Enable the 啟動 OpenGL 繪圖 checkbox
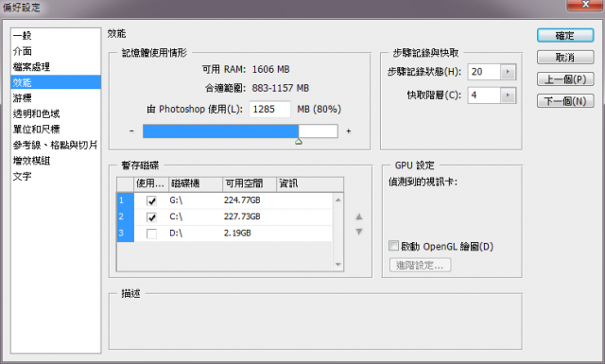This screenshot has height=364, width=605. pos(393,246)
